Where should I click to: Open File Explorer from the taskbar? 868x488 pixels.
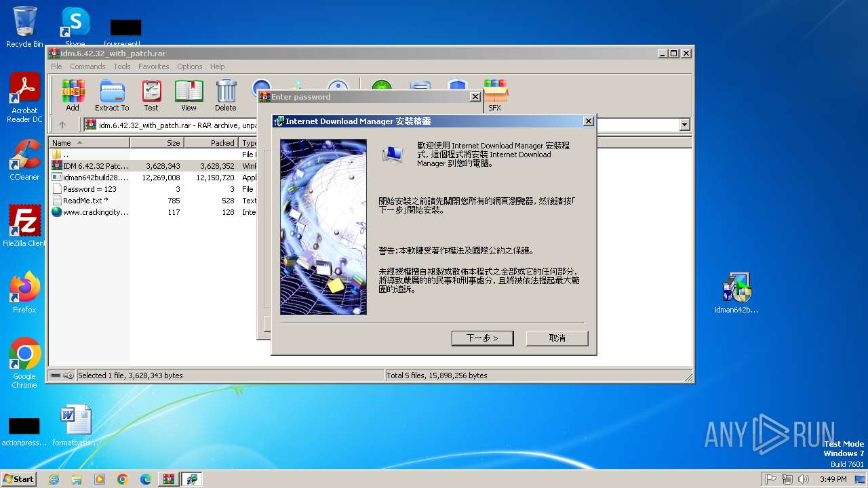[77, 479]
